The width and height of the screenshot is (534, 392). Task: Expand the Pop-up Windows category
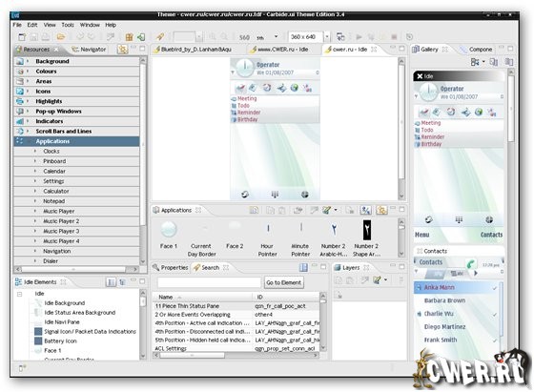[29, 112]
